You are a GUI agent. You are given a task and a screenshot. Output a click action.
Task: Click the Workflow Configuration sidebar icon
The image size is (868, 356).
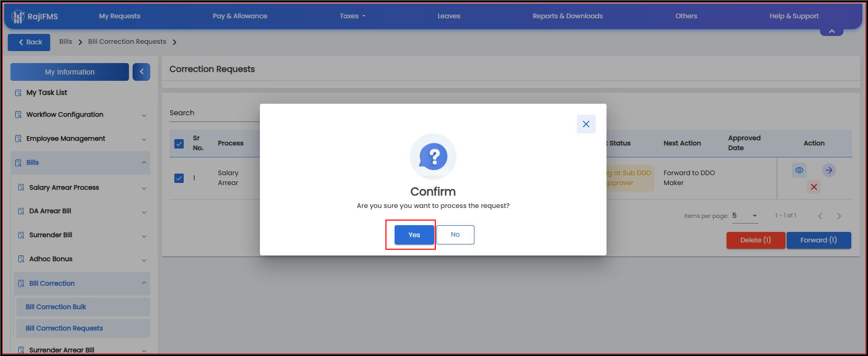pyautogui.click(x=18, y=115)
